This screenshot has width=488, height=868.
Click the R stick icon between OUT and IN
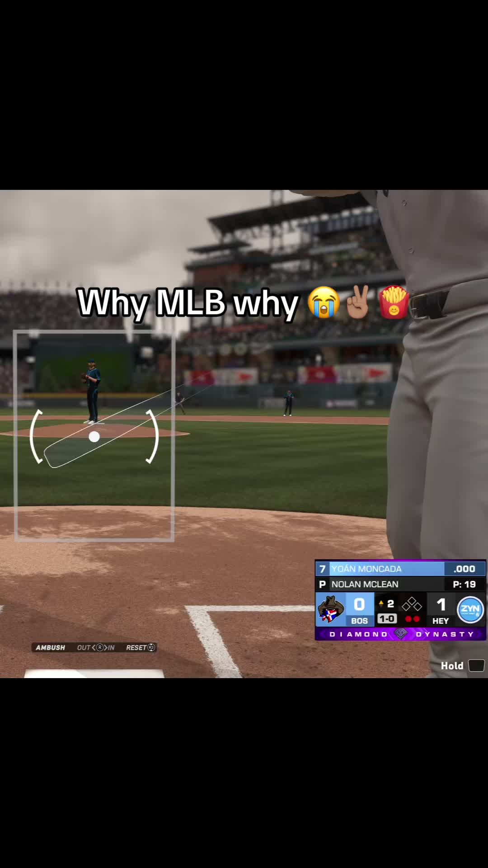tap(100, 647)
